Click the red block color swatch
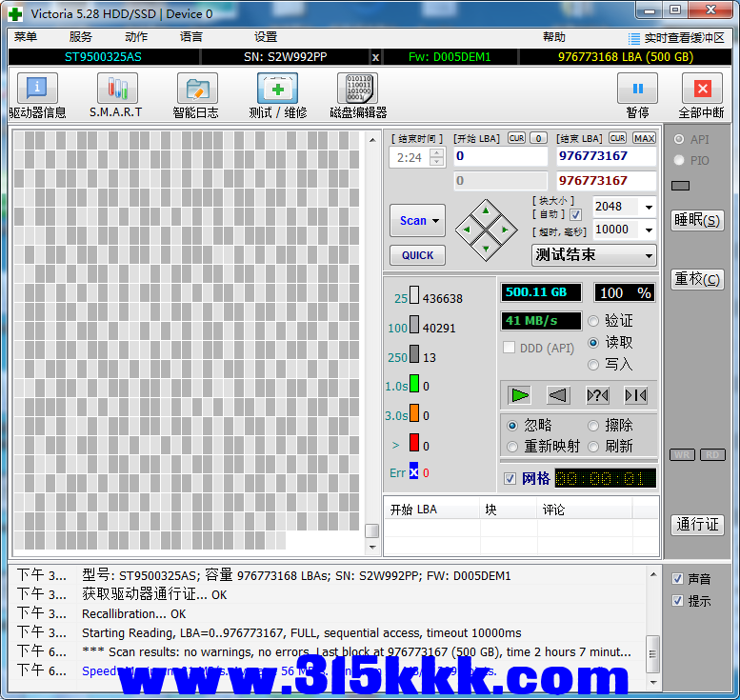The width and height of the screenshot is (740, 700). tap(414, 443)
